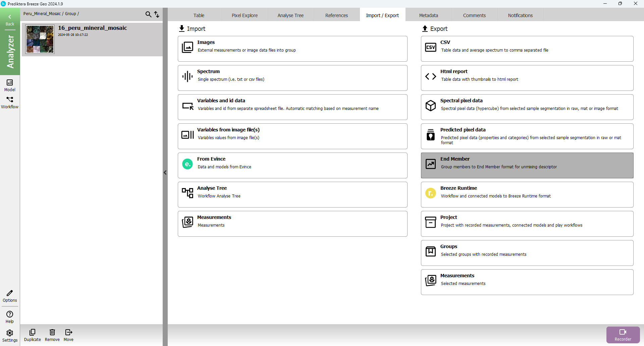Start the Recorder

point(623,335)
